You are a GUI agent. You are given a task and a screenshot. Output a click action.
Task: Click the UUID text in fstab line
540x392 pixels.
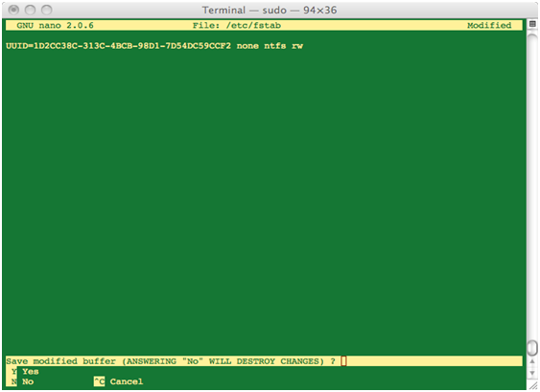(119, 46)
